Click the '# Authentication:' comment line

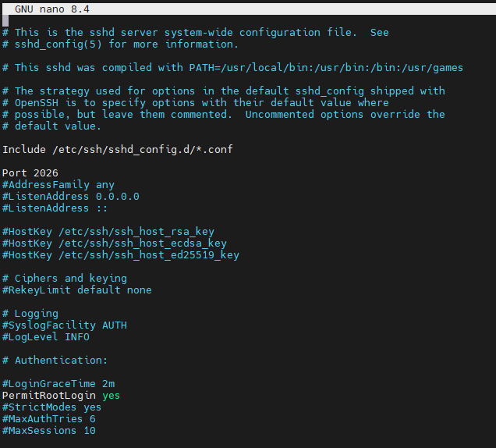(x=55, y=361)
